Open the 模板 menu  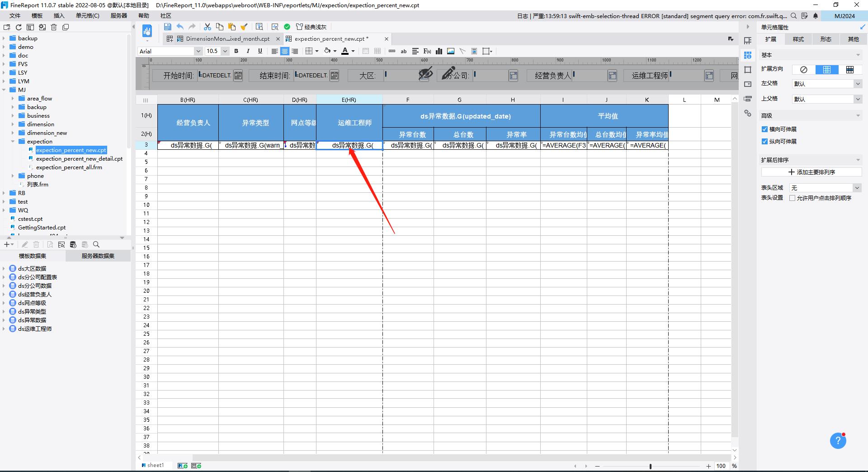pyautogui.click(x=37, y=16)
